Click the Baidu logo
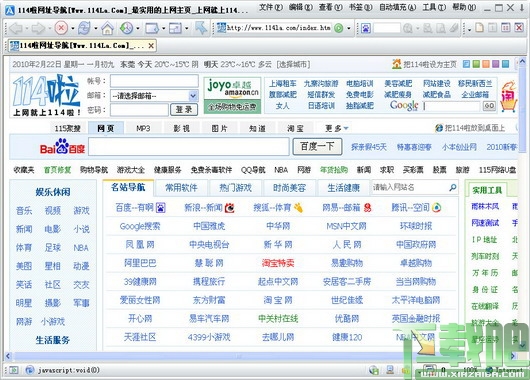The width and height of the screenshot is (530, 380). tap(62, 147)
